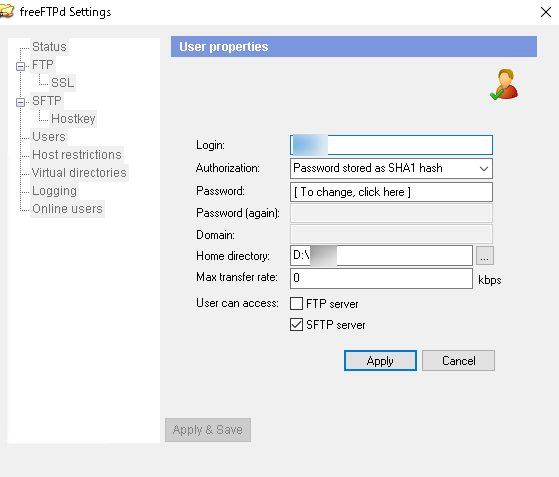Click the Domain field
Screen dimensions: 559x477
[x=391, y=234]
